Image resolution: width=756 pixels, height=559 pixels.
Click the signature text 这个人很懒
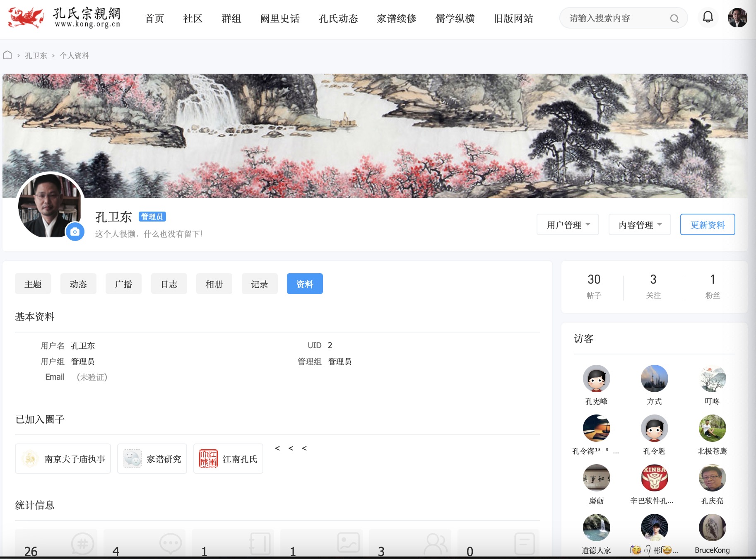click(x=149, y=234)
